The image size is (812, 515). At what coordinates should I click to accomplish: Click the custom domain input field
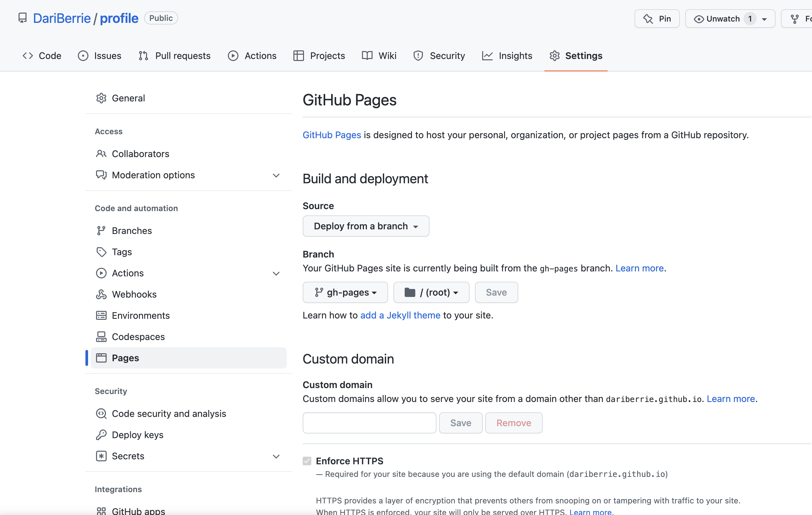[369, 423]
